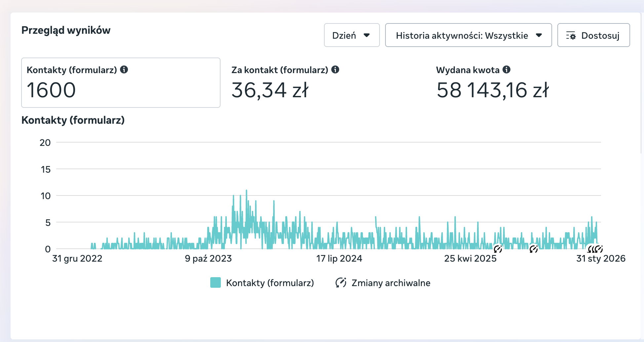The image size is (644, 342).
Task: Toggle Zmiany archiwalne legend label
Action: pyautogui.click(x=391, y=283)
